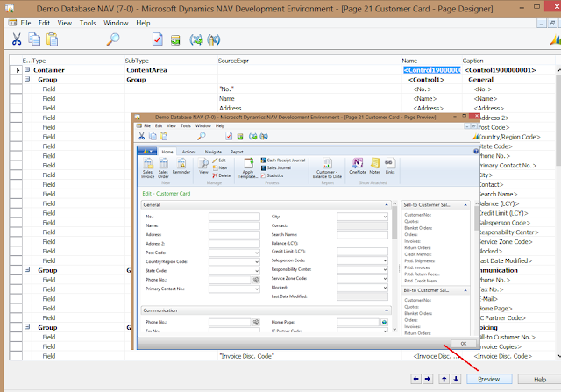Click the Preview button

pyautogui.click(x=489, y=379)
